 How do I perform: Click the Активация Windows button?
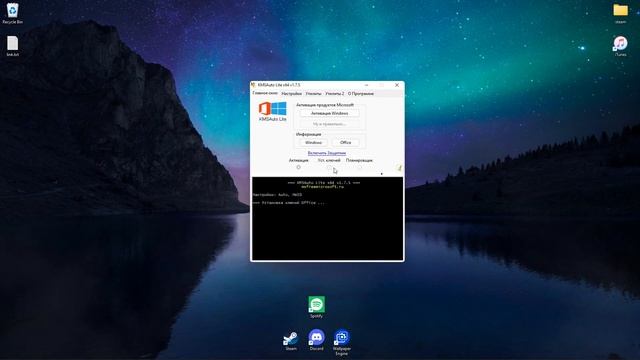pyautogui.click(x=329, y=113)
